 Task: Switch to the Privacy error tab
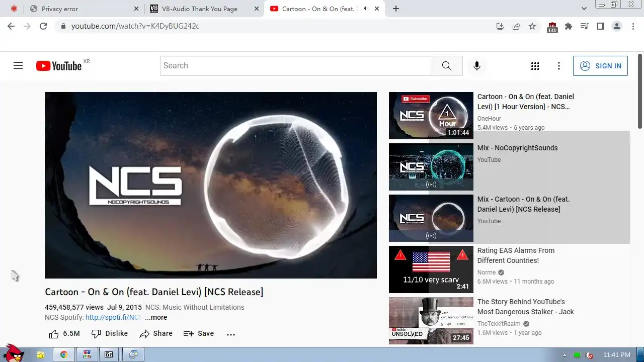pyautogui.click(x=85, y=9)
